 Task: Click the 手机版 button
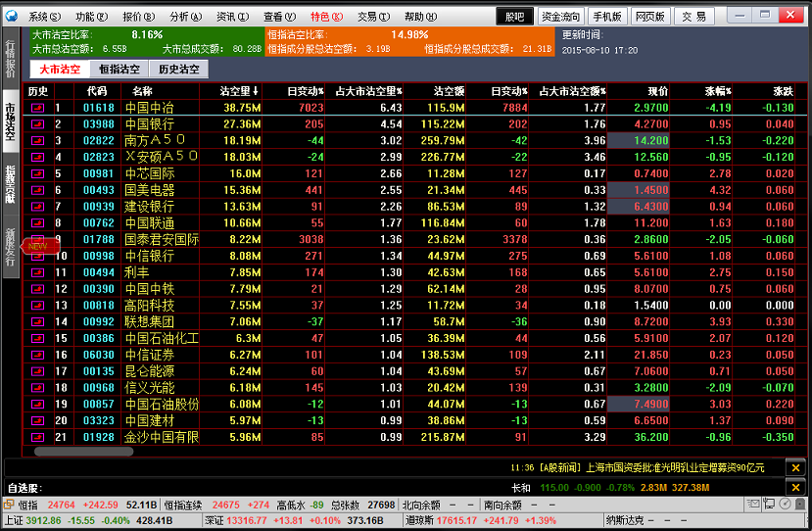click(607, 17)
